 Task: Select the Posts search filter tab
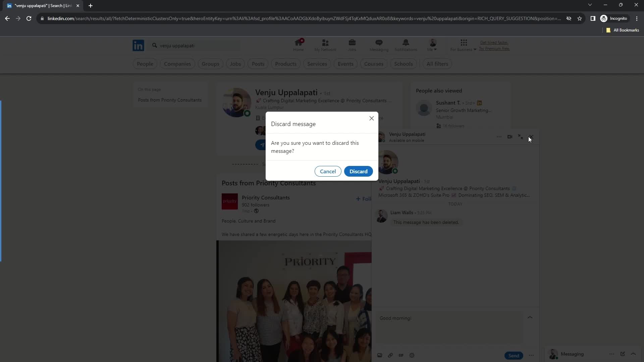(x=257, y=64)
